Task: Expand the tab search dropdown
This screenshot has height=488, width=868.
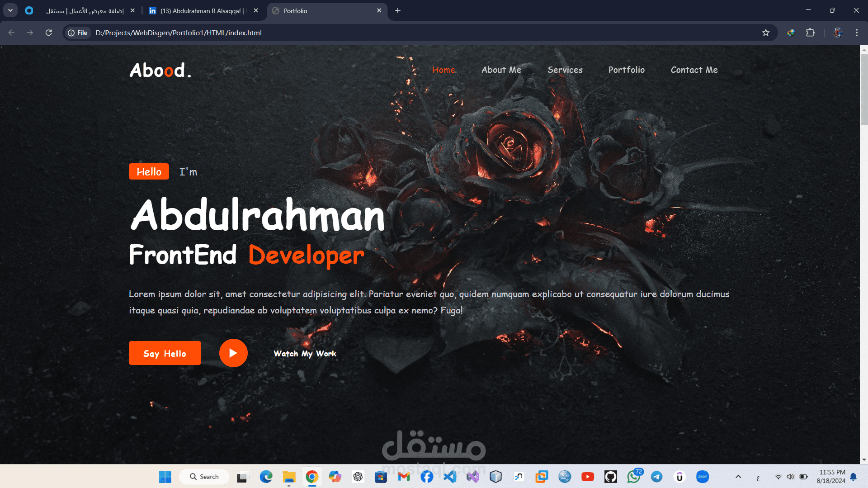Action: pos(10,10)
